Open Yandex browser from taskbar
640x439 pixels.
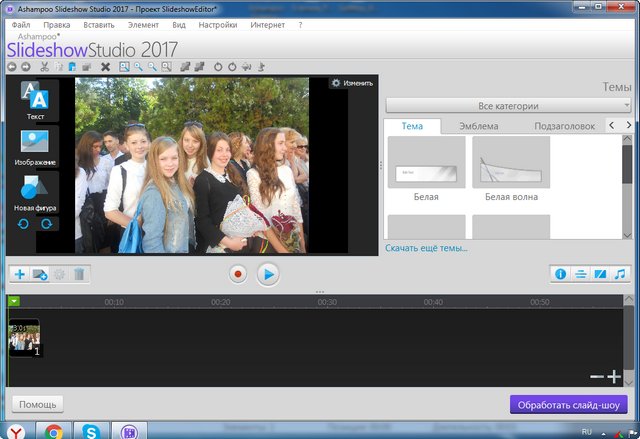click(16, 431)
